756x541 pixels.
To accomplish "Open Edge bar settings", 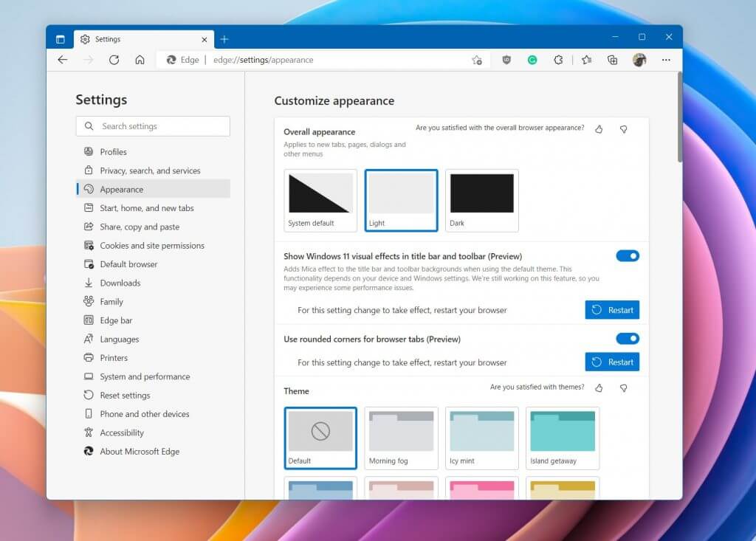I will coord(154,320).
